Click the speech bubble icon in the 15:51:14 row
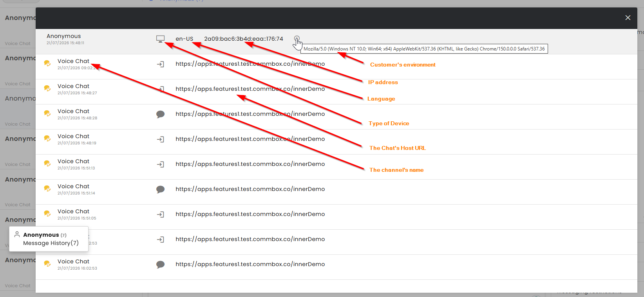Image resolution: width=644 pixels, height=297 pixels. [161, 189]
